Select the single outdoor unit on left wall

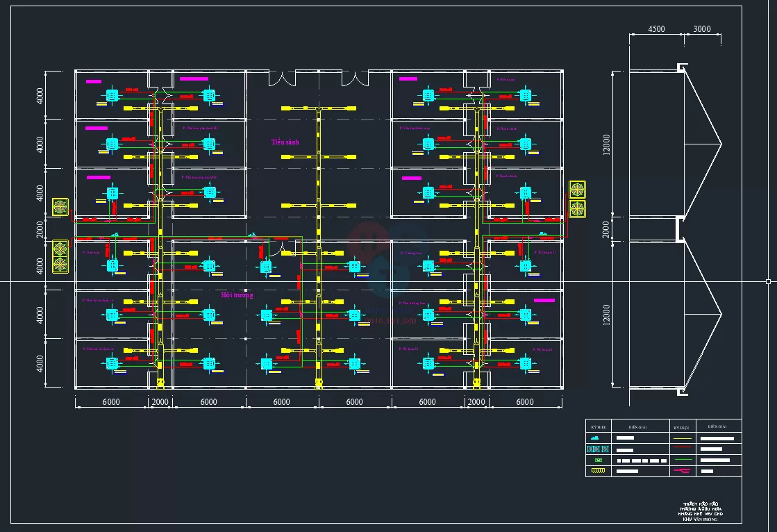[x=60, y=206]
